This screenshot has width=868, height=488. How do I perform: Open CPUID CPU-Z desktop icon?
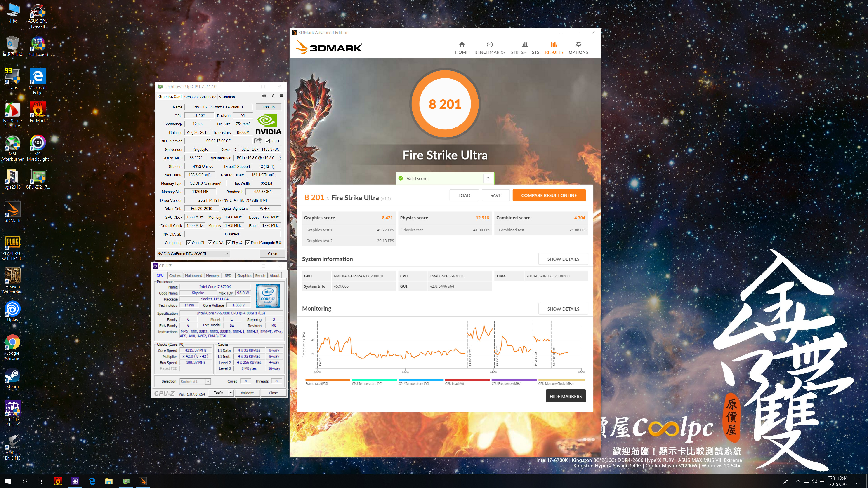point(12,414)
